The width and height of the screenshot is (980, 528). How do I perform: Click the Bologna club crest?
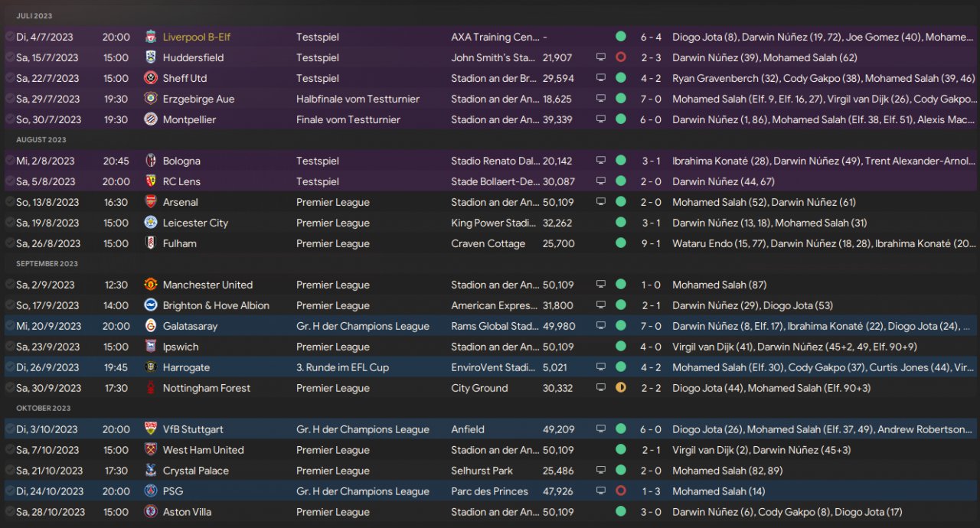tap(151, 161)
